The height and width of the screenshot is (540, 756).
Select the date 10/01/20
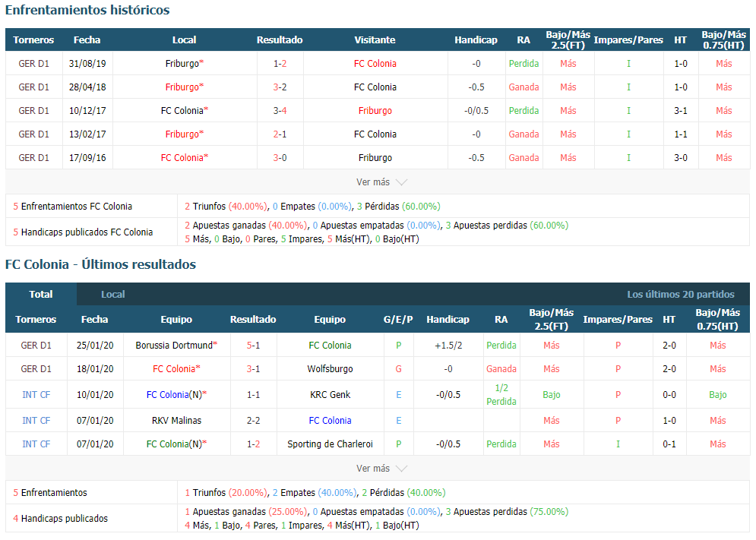point(95,395)
